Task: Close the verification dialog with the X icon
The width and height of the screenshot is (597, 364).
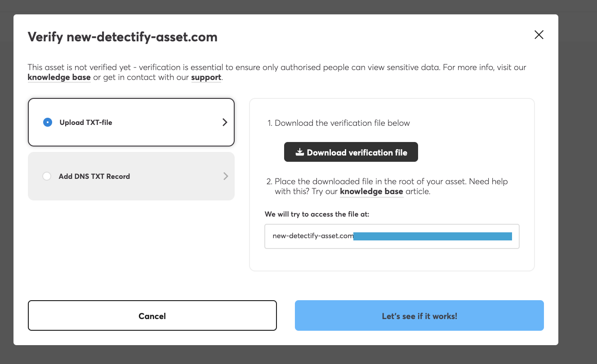Action: point(539,35)
